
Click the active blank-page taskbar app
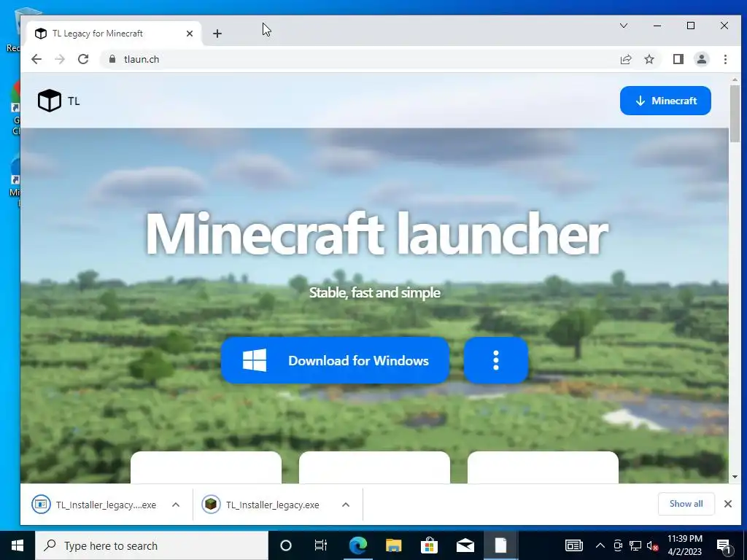point(500,545)
